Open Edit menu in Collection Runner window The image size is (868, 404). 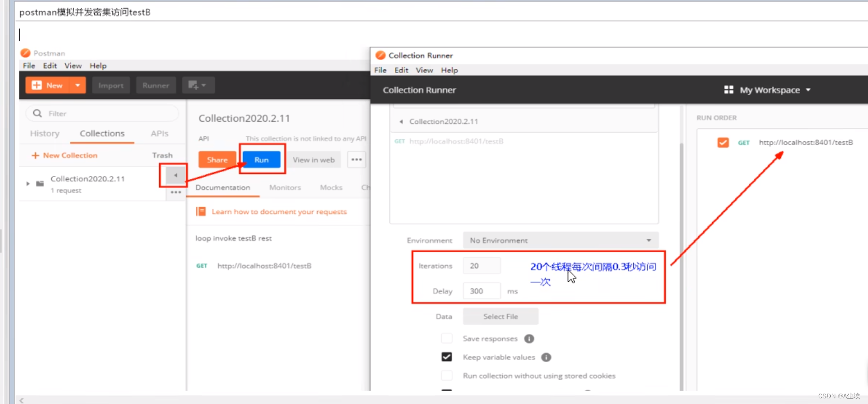click(401, 70)
